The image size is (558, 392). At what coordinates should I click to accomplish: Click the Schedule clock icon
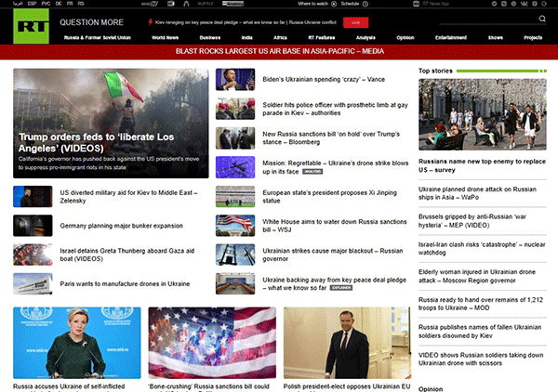coord(365,4)
